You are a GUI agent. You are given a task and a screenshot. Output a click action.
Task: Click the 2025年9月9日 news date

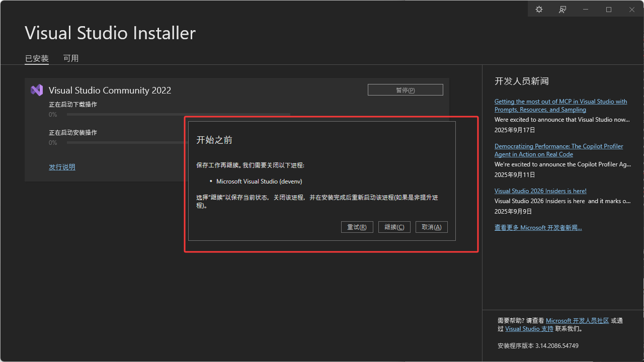pos(513,211)
